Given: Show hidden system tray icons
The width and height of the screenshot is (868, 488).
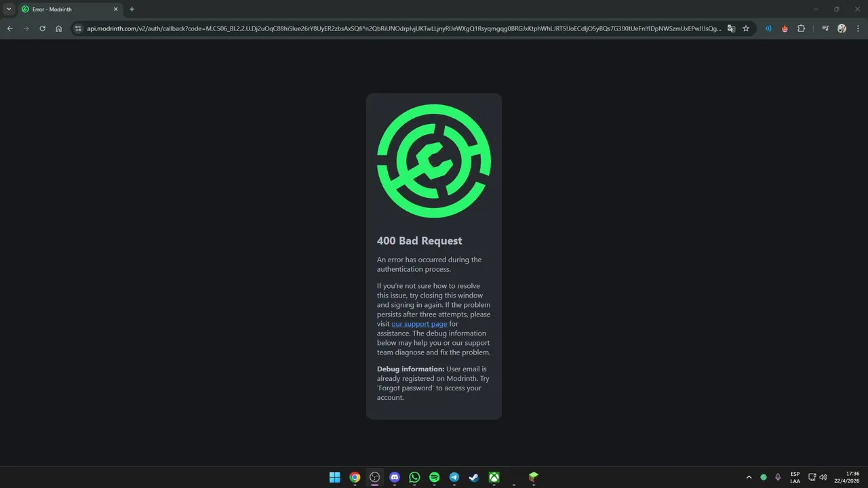Looking at the screenshot, I should [749, 477].
